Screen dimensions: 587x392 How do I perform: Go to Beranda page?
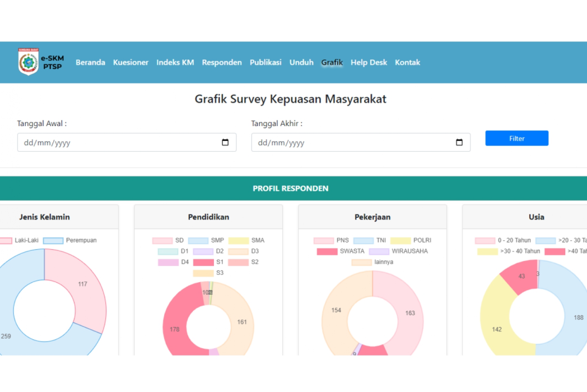click(x=90, y=62)
